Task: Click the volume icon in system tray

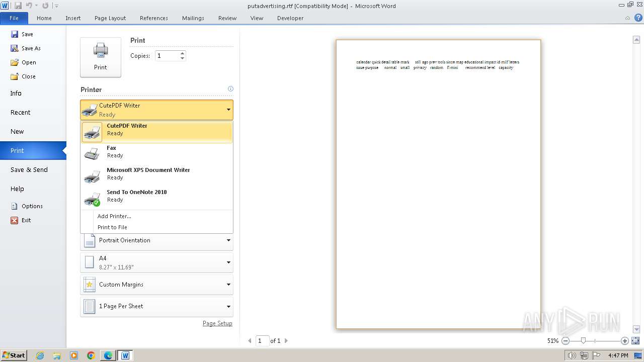Action: point(572,355)
